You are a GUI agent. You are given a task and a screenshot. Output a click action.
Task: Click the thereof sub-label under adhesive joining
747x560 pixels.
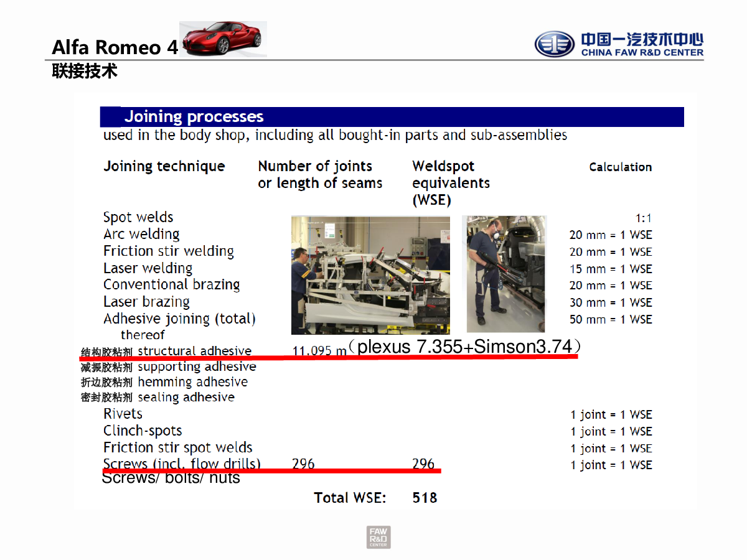pyautogui.click(x=143, y=335)
